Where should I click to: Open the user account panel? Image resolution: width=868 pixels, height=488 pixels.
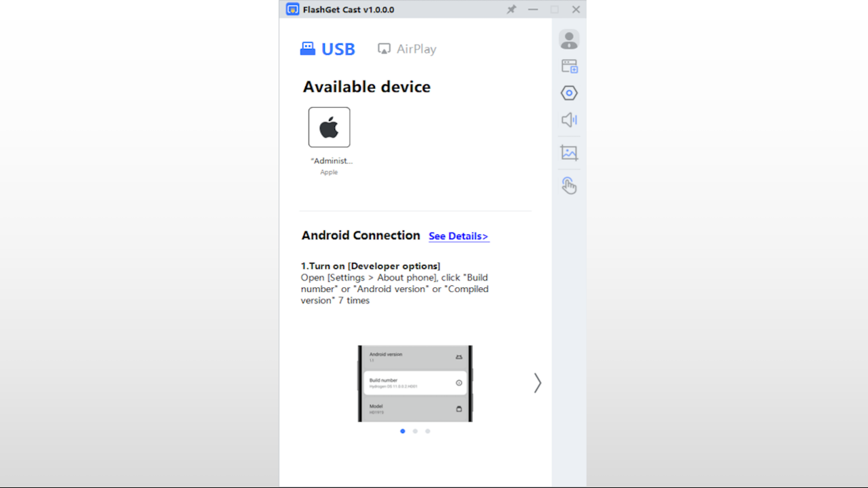[569, 39]
